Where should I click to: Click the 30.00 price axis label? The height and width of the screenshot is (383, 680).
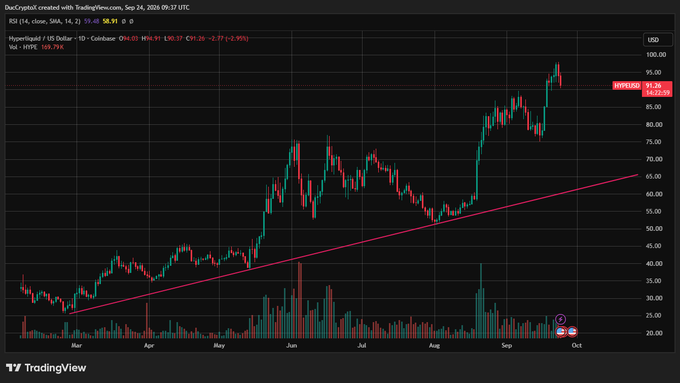(654, 298)
